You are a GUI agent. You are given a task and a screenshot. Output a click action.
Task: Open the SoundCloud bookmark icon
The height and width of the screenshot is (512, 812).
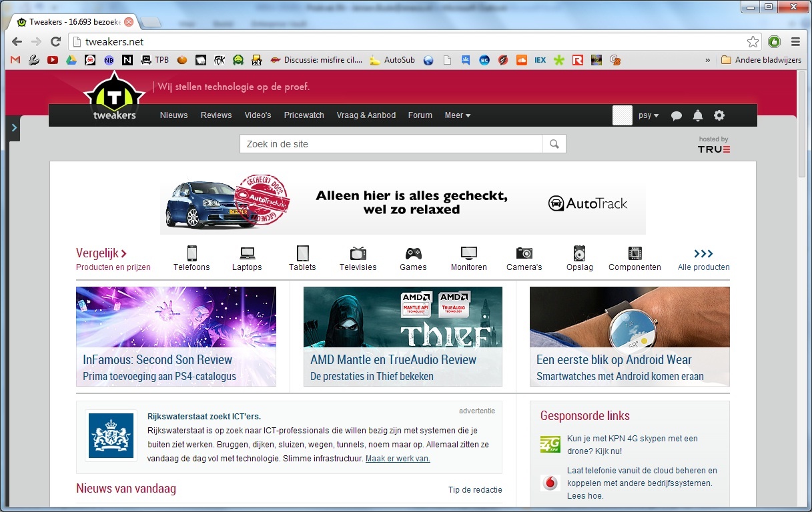[522, 60]
